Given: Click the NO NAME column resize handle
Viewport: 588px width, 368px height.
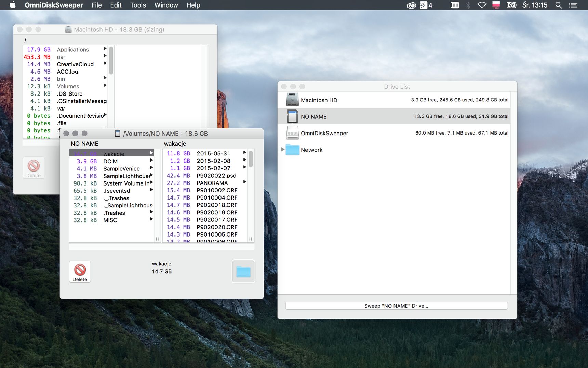Looking at the screenshot, I should (157, 239).
